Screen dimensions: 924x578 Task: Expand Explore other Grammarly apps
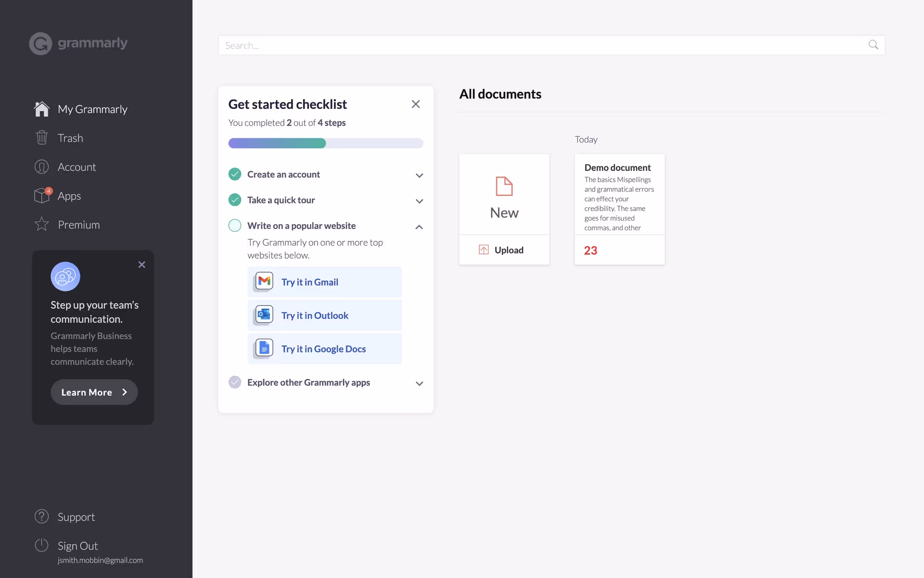(419, 383)
